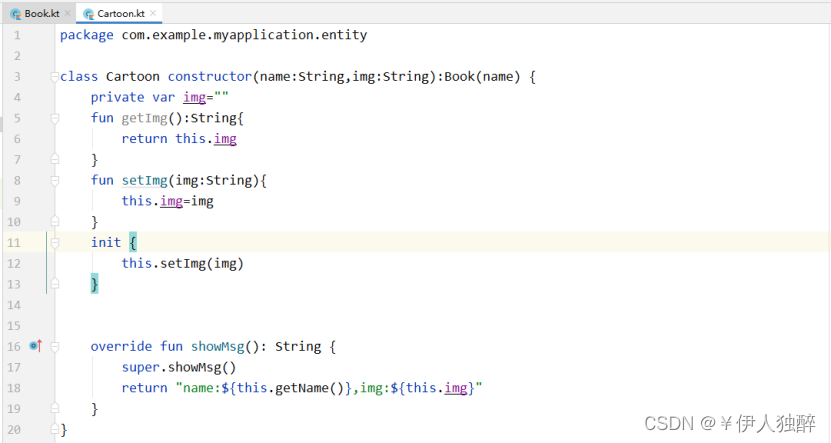831x443 pixels.
Task: Click the 'Cartoon' class name
Action: 132,77
